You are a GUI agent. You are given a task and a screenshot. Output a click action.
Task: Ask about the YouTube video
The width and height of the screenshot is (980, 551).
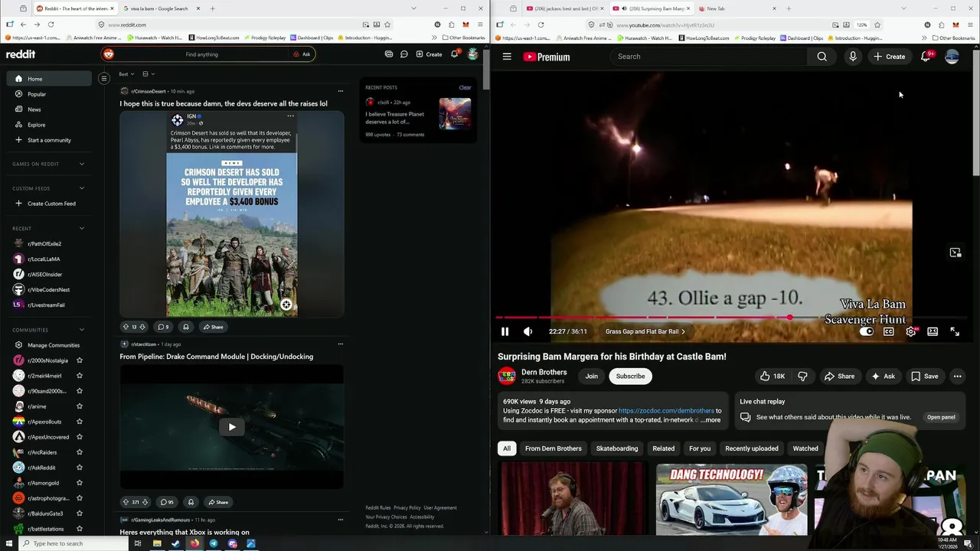[x=882, y=376]
